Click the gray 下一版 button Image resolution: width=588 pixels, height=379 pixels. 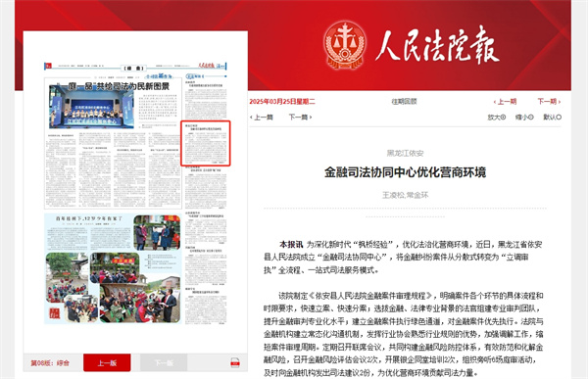click(164, 362)
